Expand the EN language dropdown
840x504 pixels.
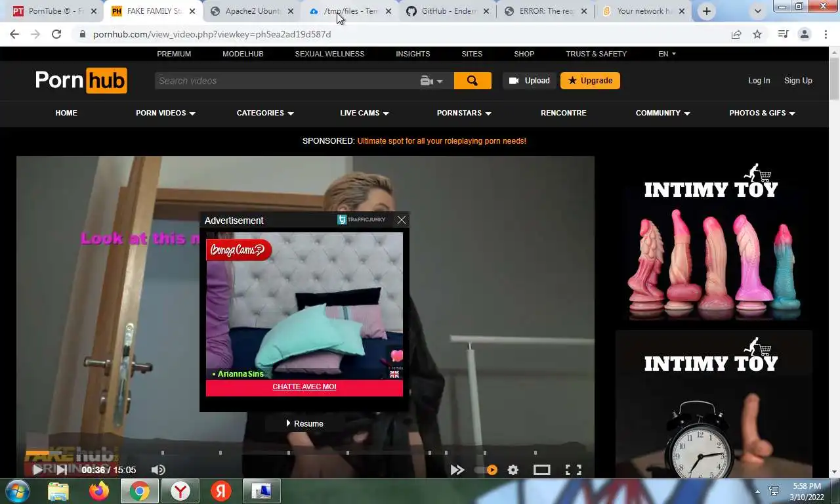pyautogui.click(x=667, y=54)
